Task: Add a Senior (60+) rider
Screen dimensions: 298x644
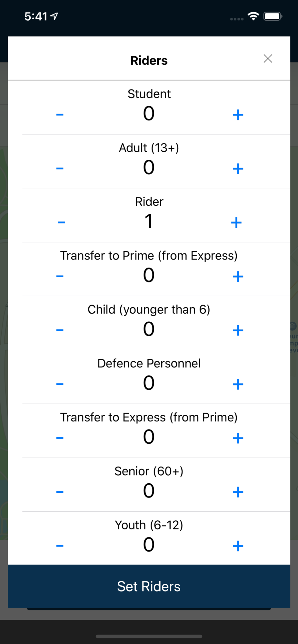Action: pyautogui.click(x=238, y=492)
